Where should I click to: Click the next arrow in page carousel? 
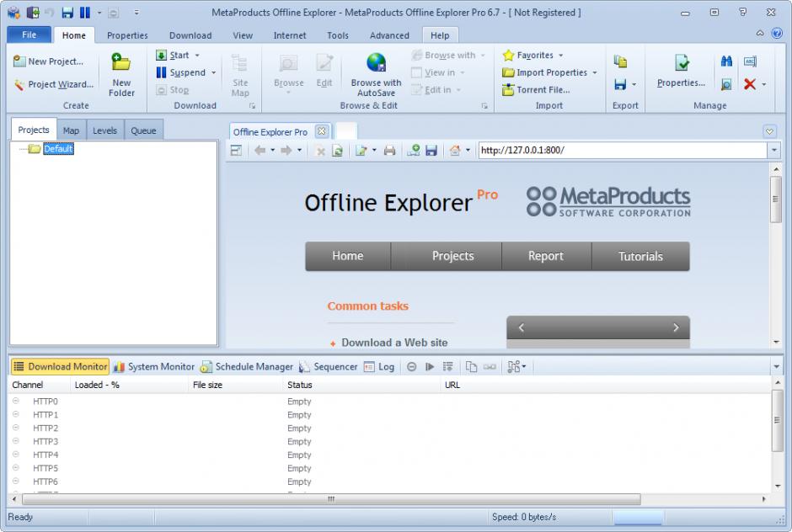[x=676, y=327]
